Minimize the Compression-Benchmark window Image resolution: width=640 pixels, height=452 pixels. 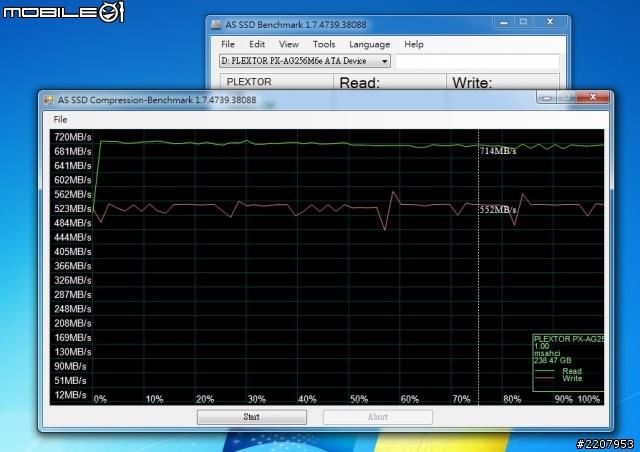pos(547,97)
